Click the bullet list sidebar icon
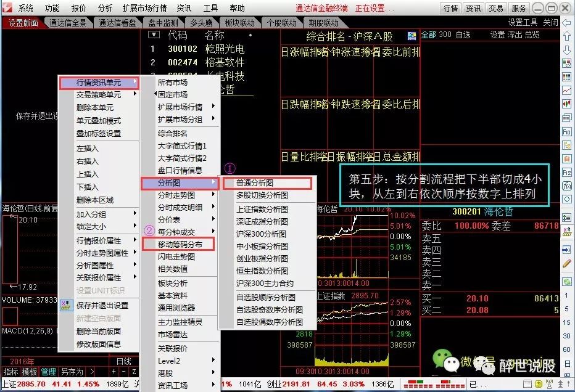 pyautogui.click(x=566, y=218)
